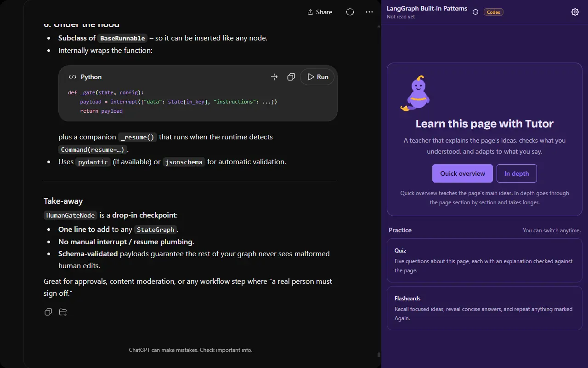588x368 pixels.
Task: Click the folder with down arrow icon below the message
Action: 63,312
